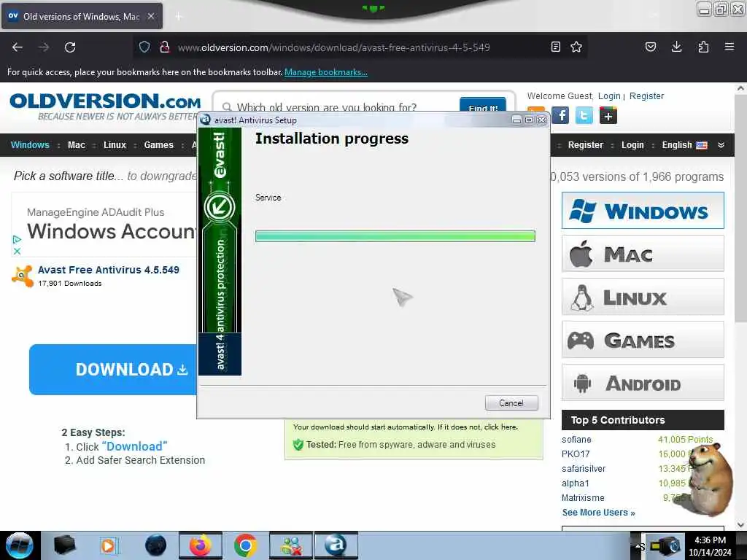Click the Facebook icon on OldVersion
This screenshot has height=560, width=747.
[x=560, y=115]
